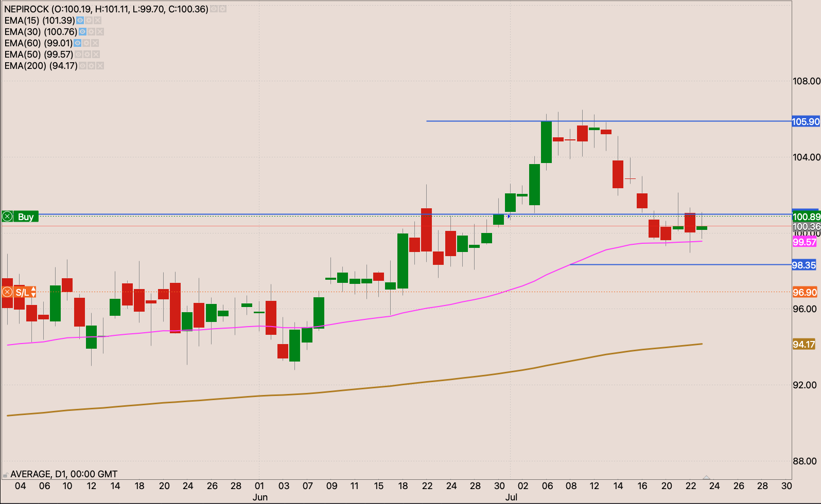Select the 98.35 blue support level tag

(x=803, y=265)
